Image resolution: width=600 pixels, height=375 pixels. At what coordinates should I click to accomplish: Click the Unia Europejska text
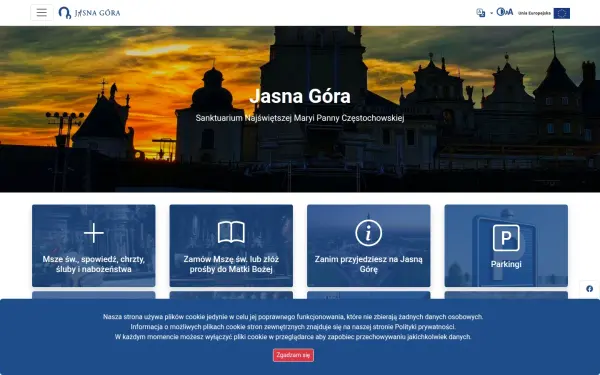[x=534, y=13]
